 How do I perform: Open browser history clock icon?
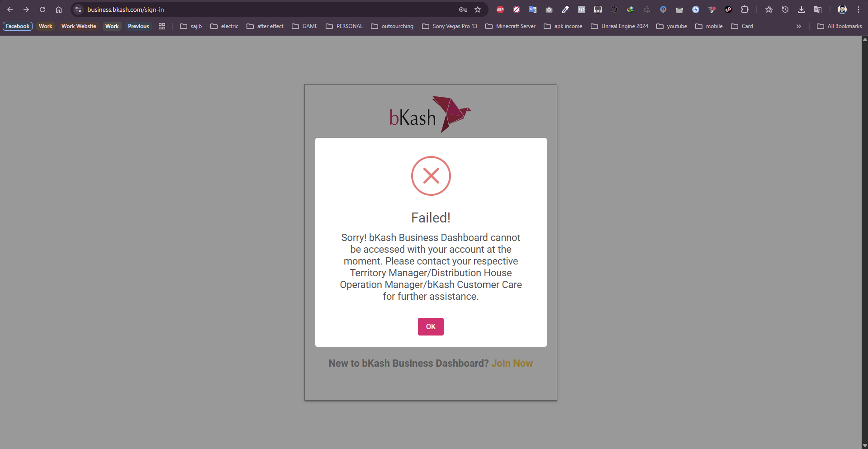tap(785, 9)
